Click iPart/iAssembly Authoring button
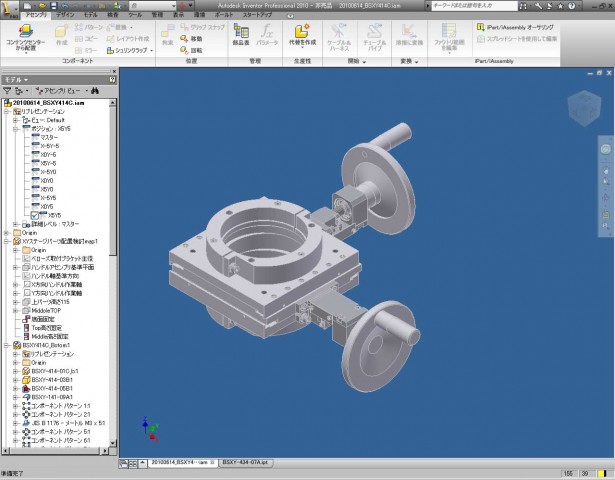The width and height of the screenshot is (615, 480). tap(515, 27)
